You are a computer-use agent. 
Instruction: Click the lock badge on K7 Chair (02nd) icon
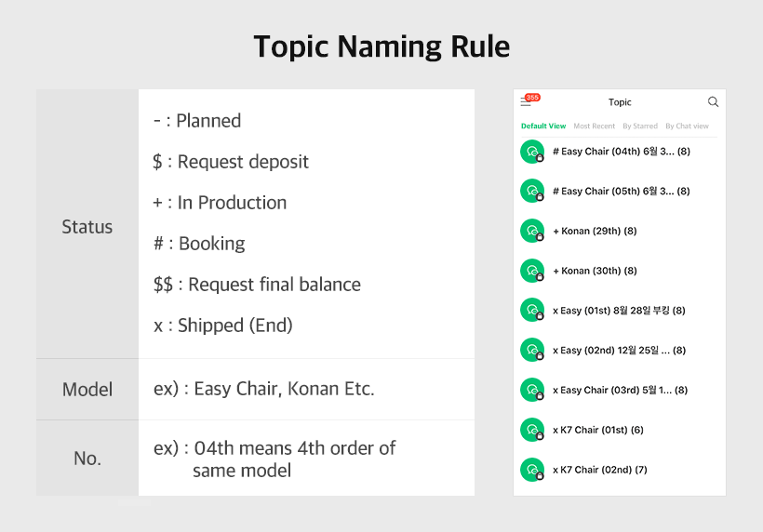(x=540, y=476)
